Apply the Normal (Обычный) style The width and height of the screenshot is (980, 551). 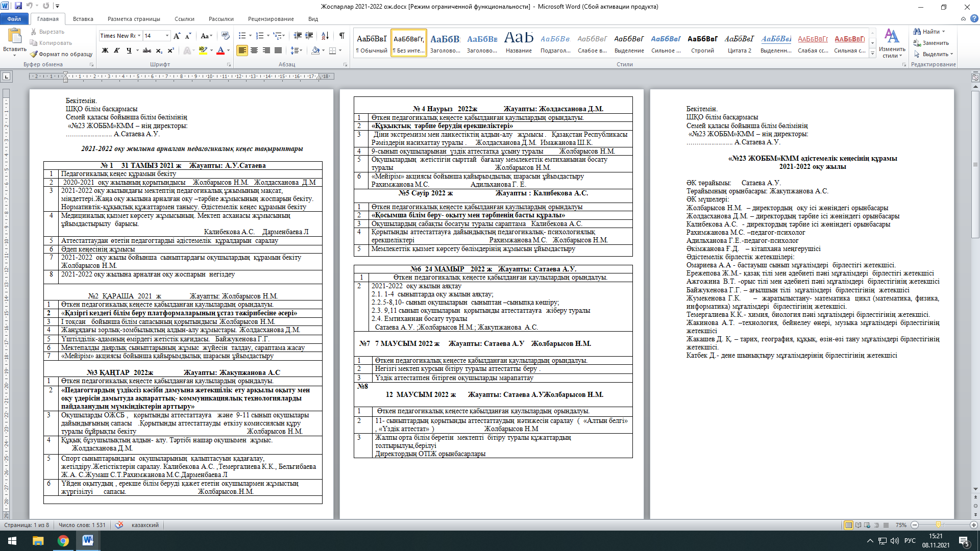pyautogui.click(x=372, y=43)
